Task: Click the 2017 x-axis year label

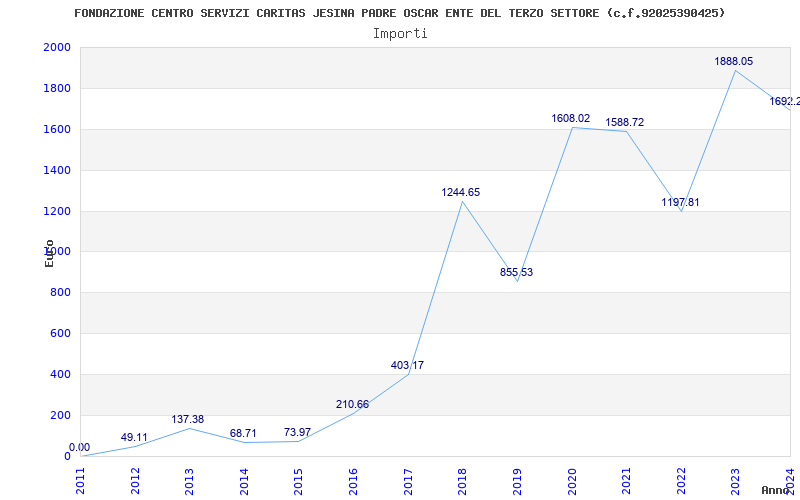Action: [408, 482]
